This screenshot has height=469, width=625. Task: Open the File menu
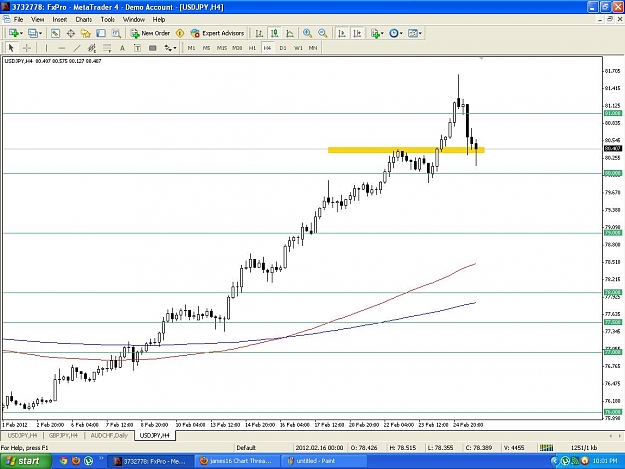coord(18,20)
